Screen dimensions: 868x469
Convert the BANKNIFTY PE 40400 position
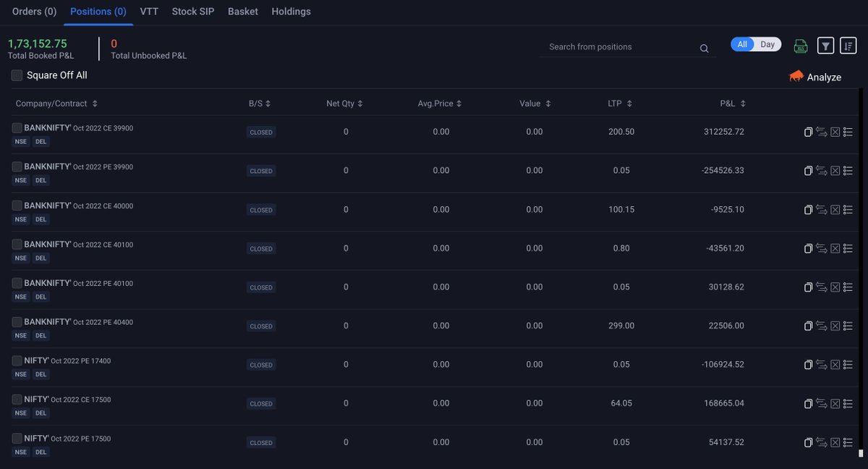coord(822,326)
